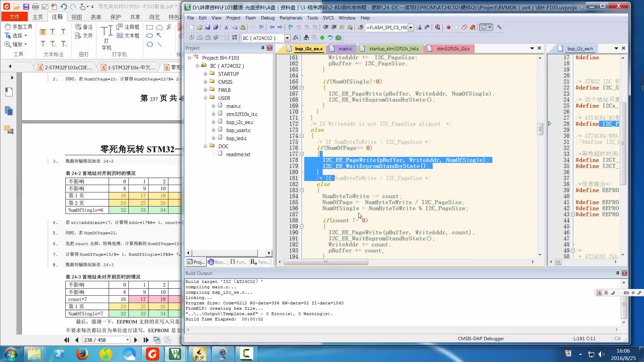
Task: Click the Save All icon in Keil toolbar
Action: [x=216, y=27]
